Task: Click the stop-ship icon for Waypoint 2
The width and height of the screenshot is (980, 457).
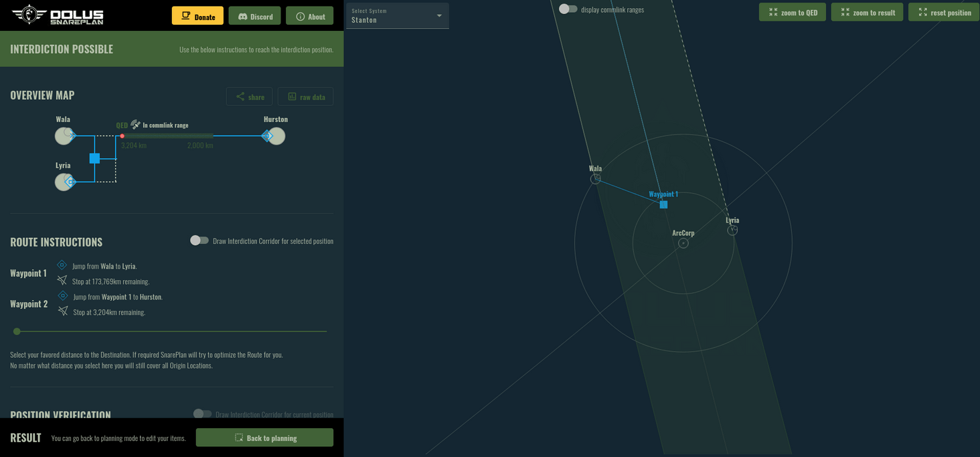Action: point(62,310)
